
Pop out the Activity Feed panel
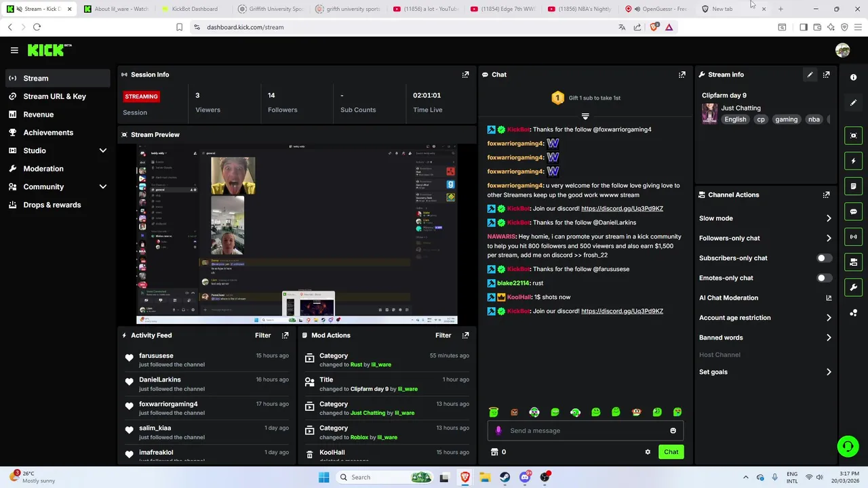[285, 335]
